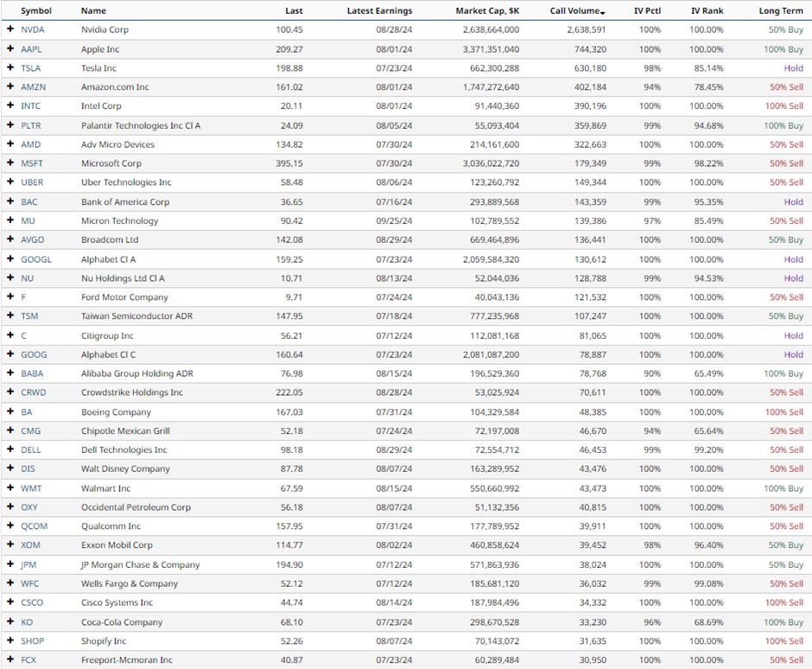The width and height of the screenshot is (812, 669).
Task: Open the AMZN symbol link
Action: [x=33, y=87]
